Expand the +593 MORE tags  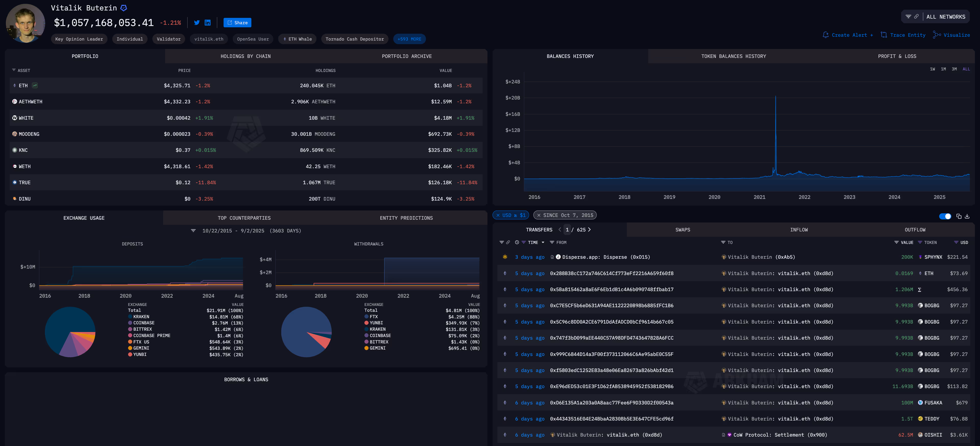pos(409,39)
